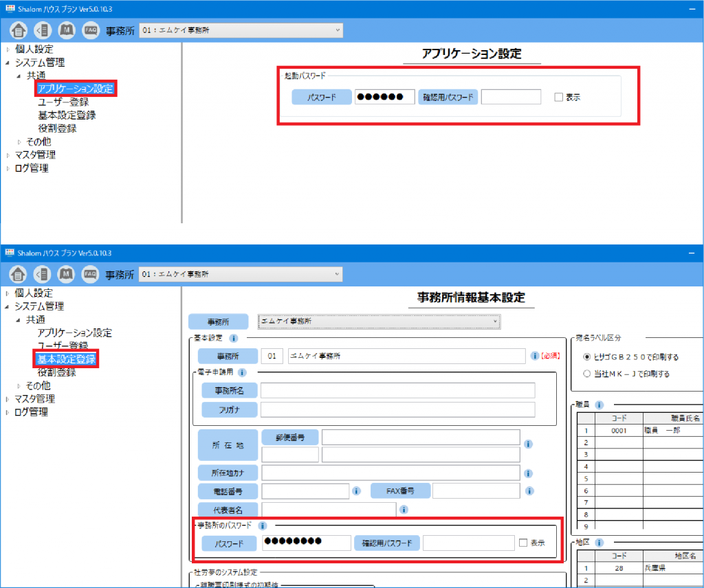Viewport: 704px width, 588px height.
Task: Open the FAQ icon in the lower window toolbar
Action: pyautogui.click(x=90, y=274)
